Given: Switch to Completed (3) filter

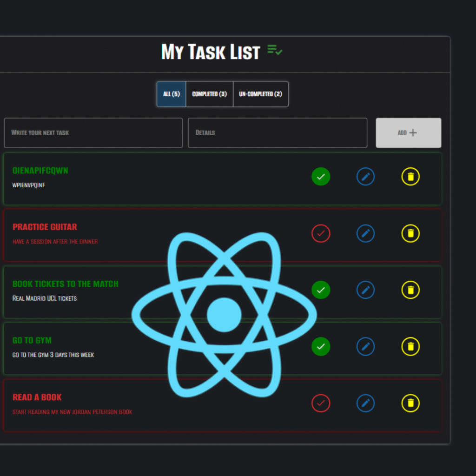Looking at the screenshot, I should pos(210,94).
